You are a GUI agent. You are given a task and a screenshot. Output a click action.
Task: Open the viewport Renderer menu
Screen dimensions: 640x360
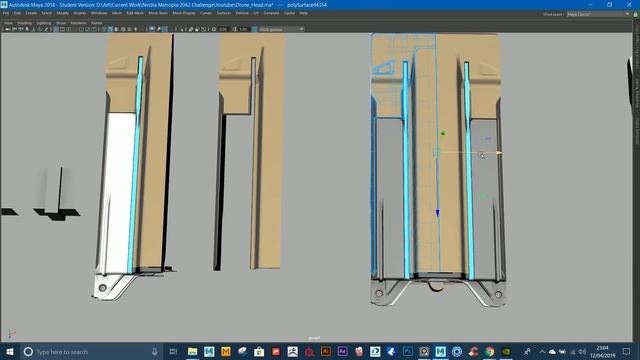[78, 23]
